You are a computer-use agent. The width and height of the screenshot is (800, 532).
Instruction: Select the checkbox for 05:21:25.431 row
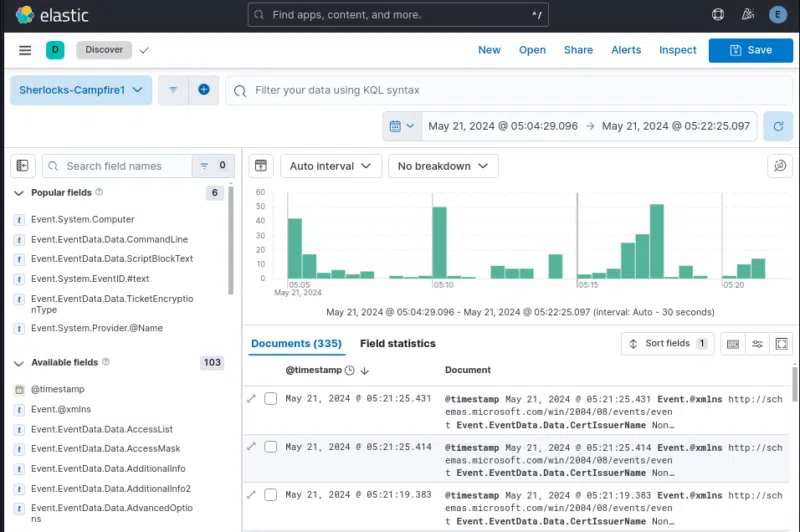270,399
